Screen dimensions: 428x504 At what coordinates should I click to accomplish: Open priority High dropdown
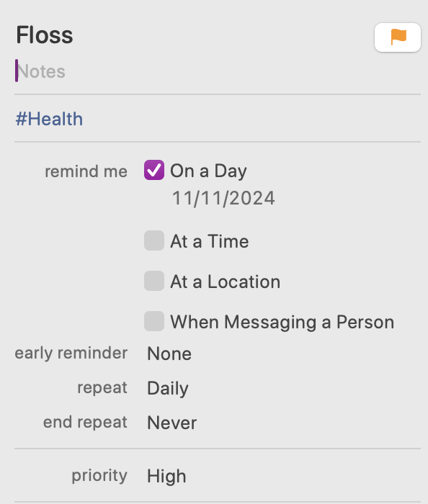[166, 476]
